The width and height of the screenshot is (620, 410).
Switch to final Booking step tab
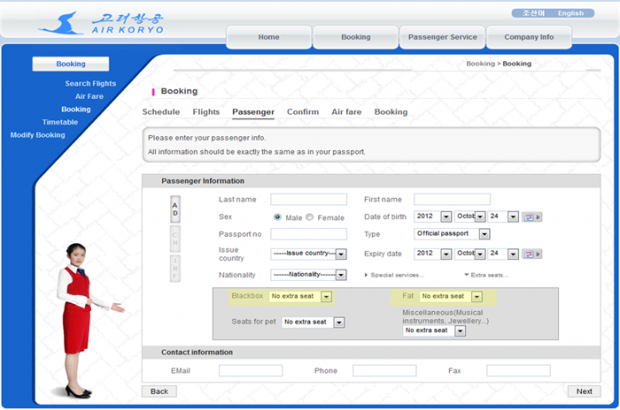pyautogui.click(x=391, y=112)
